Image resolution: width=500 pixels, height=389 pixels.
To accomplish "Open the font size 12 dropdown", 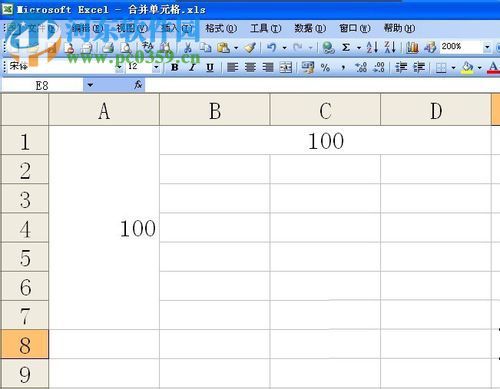I will tap(156, 68).
